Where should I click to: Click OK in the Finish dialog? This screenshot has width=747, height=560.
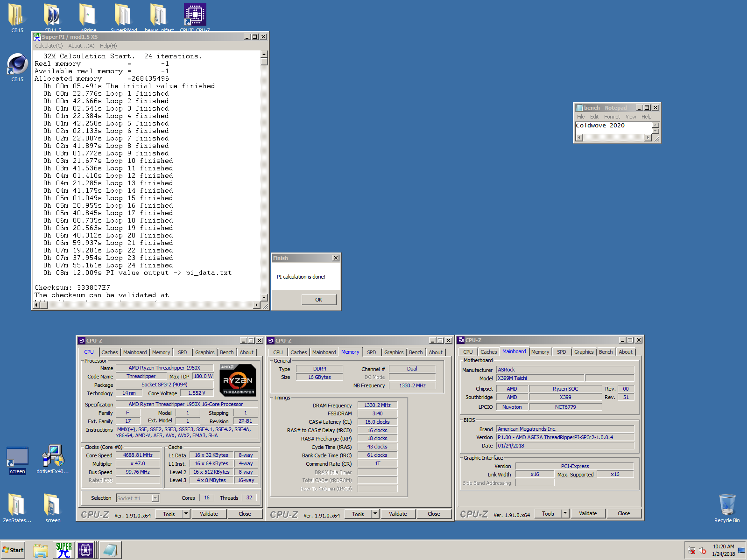click(319, 300)
